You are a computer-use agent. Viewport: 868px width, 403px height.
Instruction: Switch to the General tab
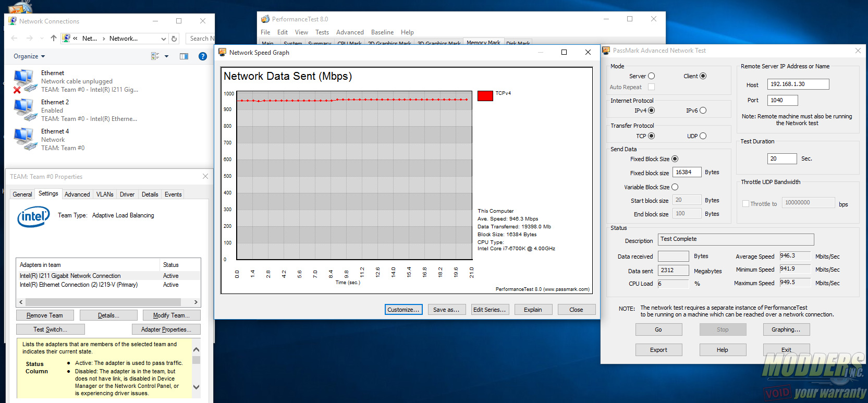click(x=22, y=194)
